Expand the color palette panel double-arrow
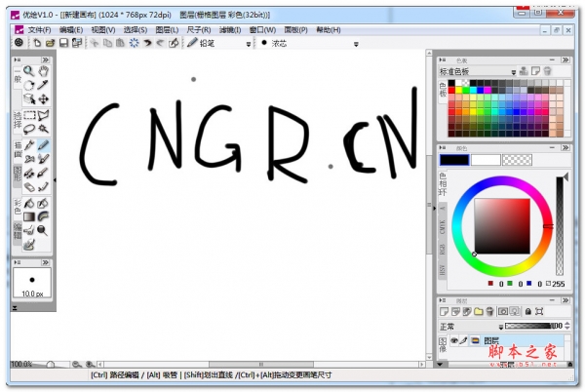 click(x=565, y=59)
